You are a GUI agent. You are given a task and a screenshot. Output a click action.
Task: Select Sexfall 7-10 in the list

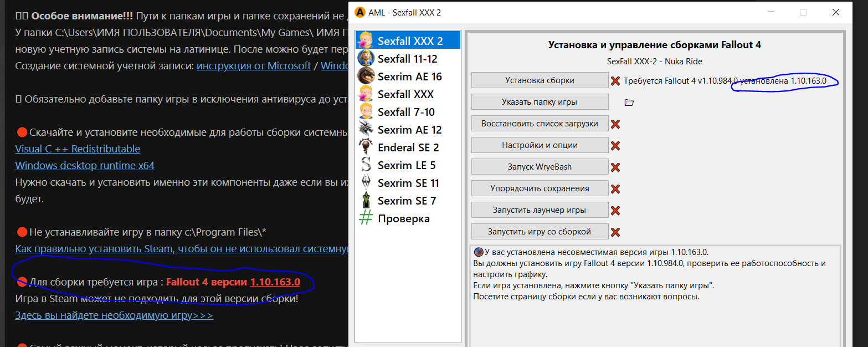click(406, 112)
